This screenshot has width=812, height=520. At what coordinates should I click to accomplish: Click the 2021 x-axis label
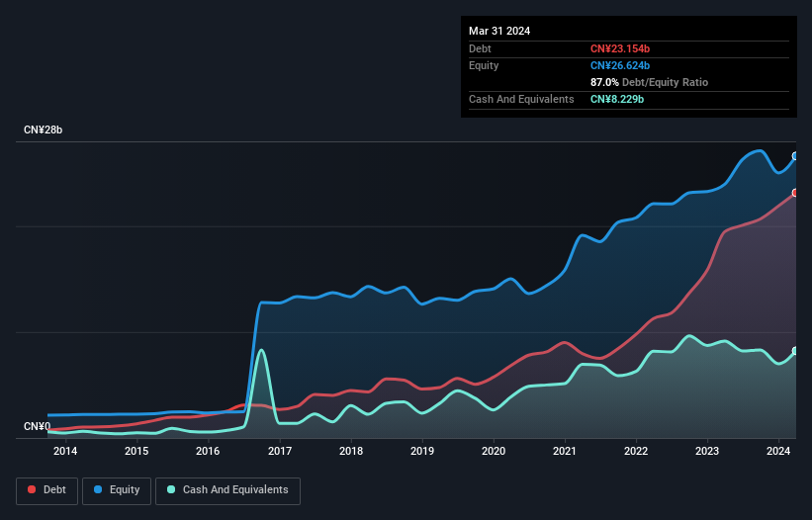coord(565,451)
